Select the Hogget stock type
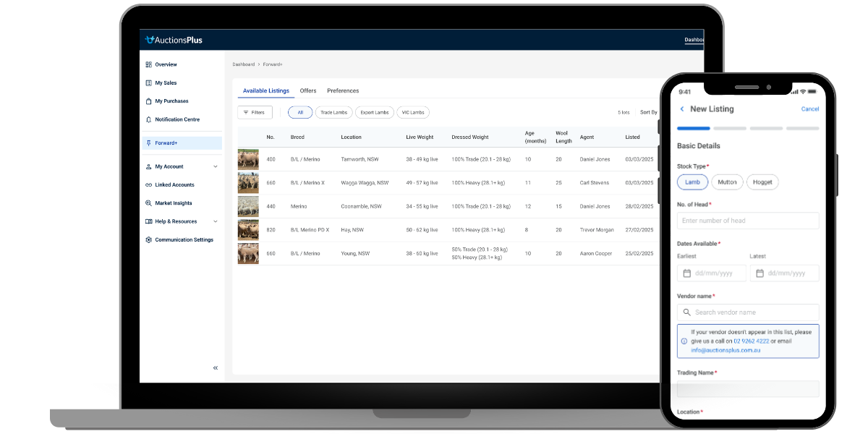 coord(762,182)
